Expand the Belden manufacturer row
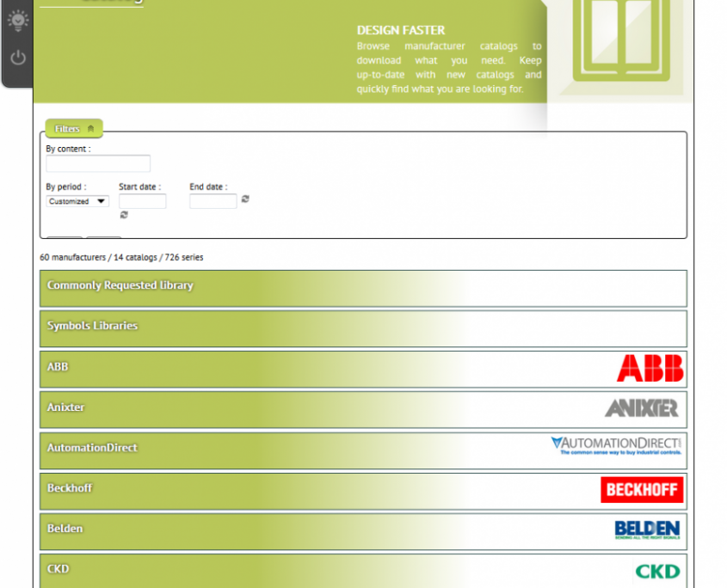727x588 pixels. (363, 531)
